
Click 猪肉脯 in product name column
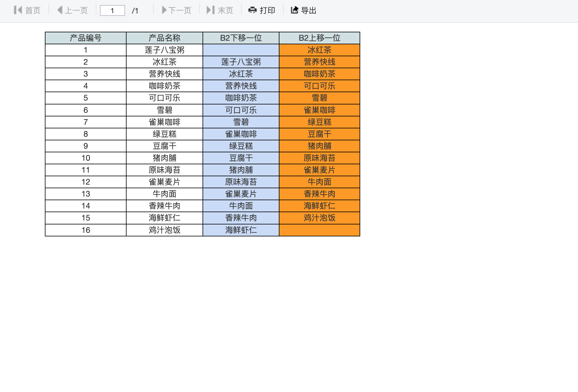pos(165,158)
